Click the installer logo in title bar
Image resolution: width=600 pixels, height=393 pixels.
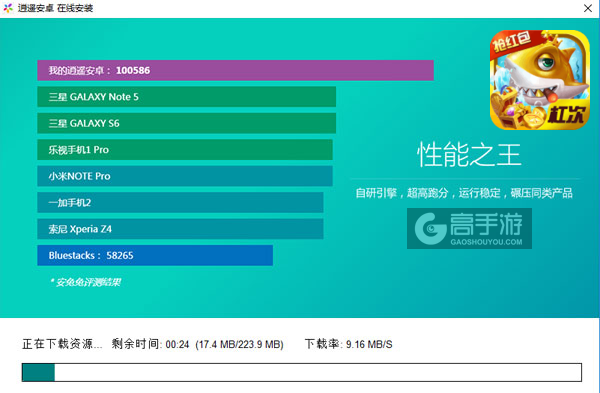(8, 8)
